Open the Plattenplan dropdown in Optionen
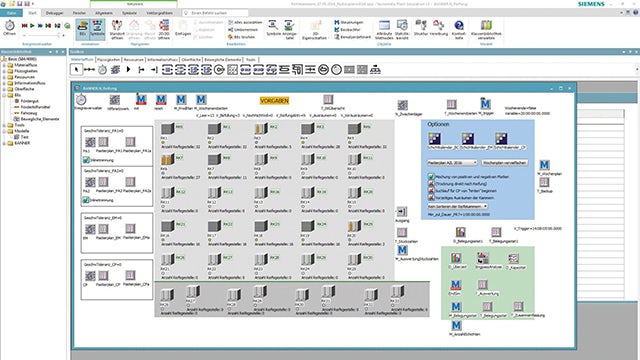Image resolution: width=640 pixels, height=360 pixels. 452,163
